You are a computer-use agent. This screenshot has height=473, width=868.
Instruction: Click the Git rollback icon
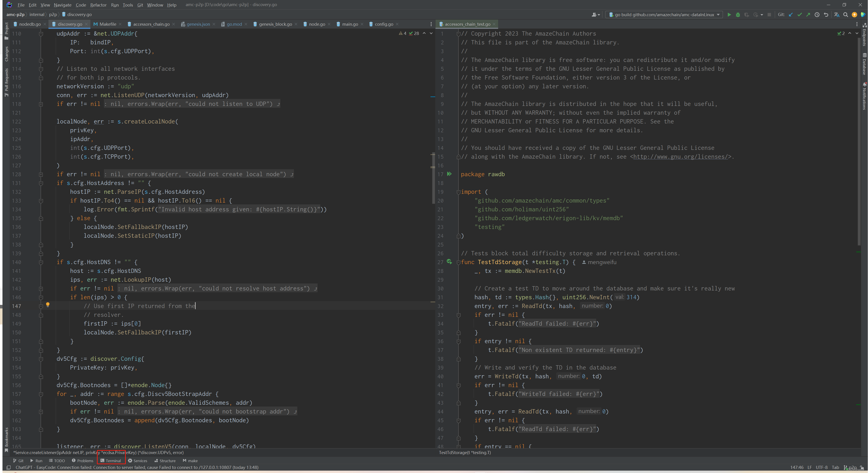pyautogui.click(x=826, y=15)
